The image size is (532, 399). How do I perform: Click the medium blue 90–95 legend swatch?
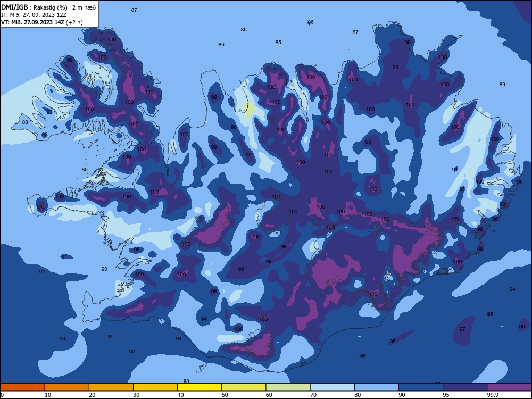click(x=421, y=387)
